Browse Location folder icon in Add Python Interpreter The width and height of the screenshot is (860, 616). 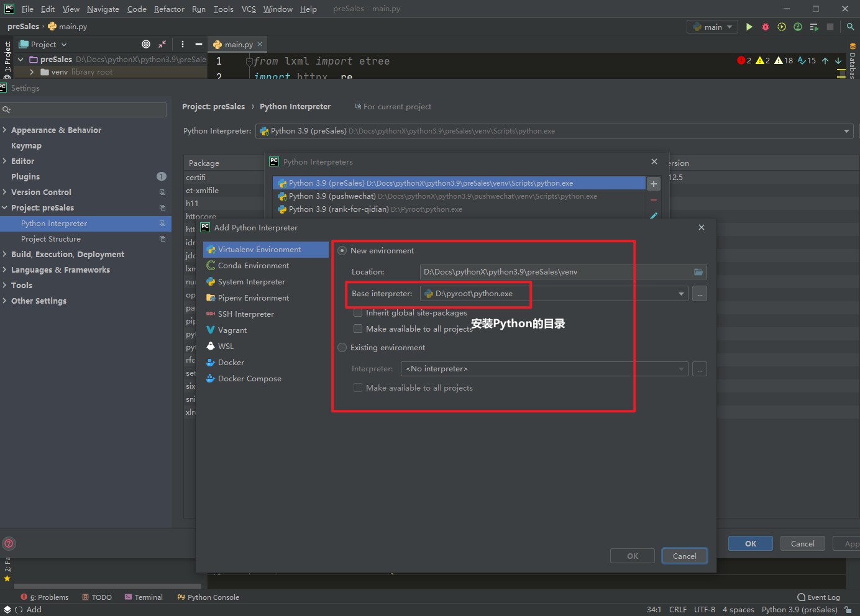click(698, 272)
